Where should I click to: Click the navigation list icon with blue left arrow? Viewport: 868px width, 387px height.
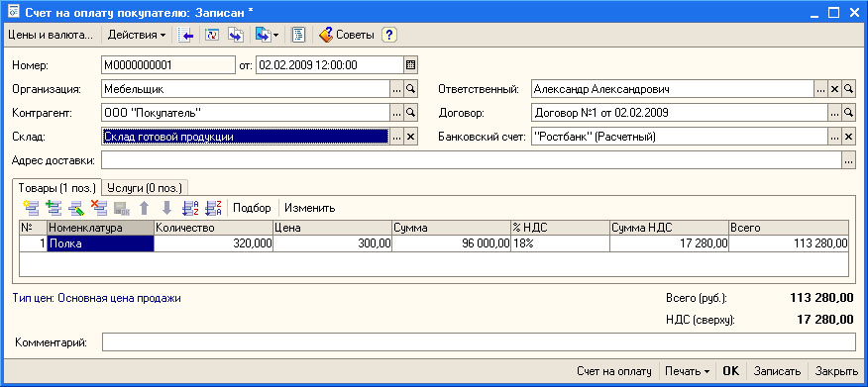pos(186,35)
